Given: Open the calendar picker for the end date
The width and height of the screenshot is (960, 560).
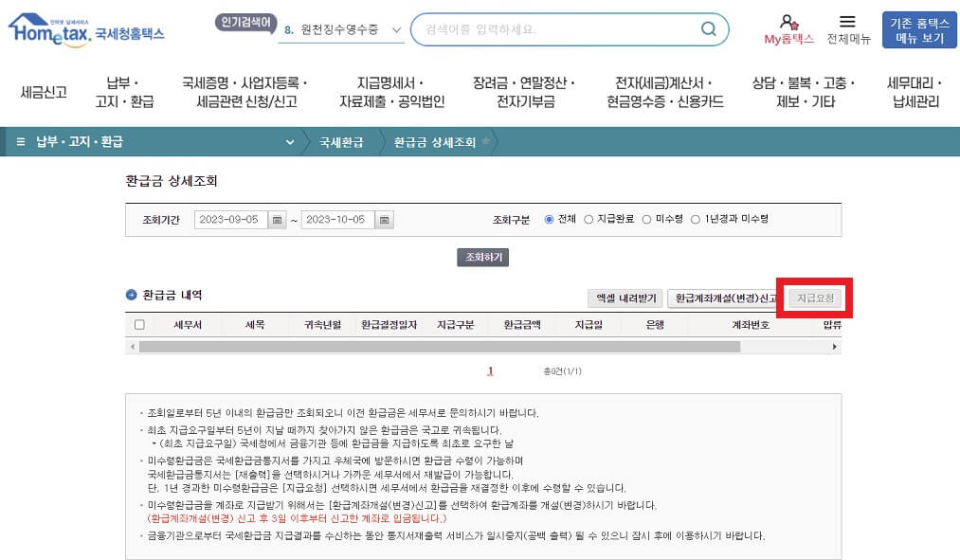Looking at the screenshot, I should coord(384,218).
